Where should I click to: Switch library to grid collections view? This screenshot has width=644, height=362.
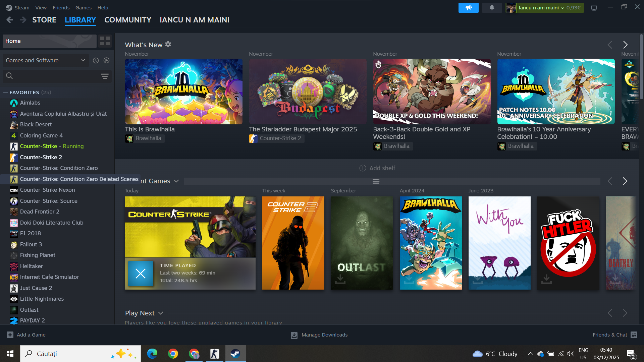tap(105, 41)
